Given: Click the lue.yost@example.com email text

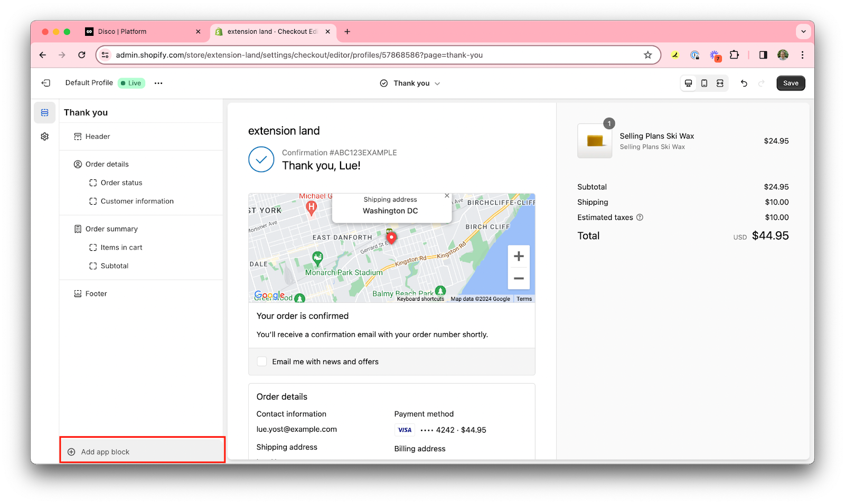Looking at the screenshot, I should (296, 430).
